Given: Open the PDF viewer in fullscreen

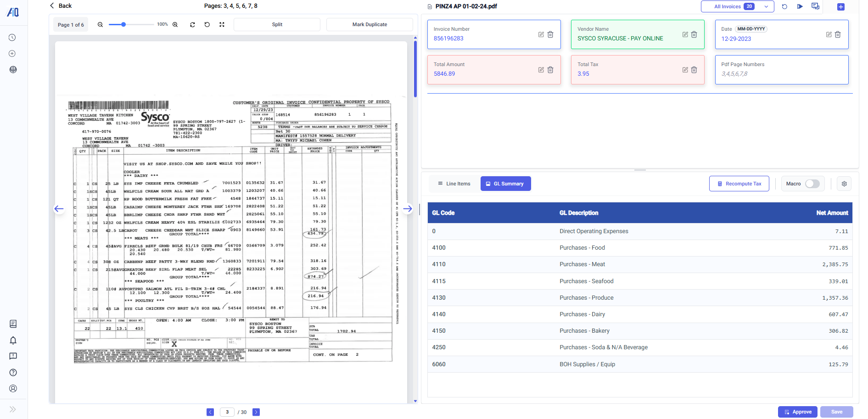Looking at the screenshot, I should [222, 25].
